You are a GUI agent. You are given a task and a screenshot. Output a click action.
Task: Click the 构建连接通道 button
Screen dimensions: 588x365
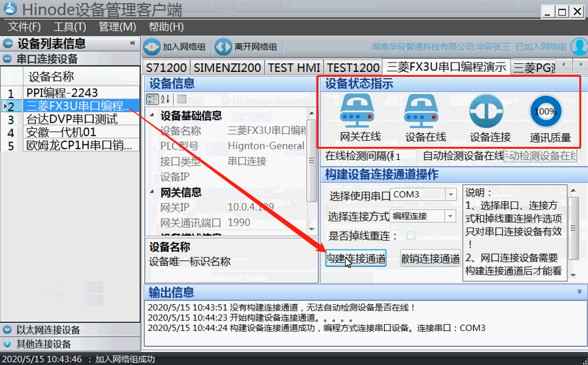356,258
